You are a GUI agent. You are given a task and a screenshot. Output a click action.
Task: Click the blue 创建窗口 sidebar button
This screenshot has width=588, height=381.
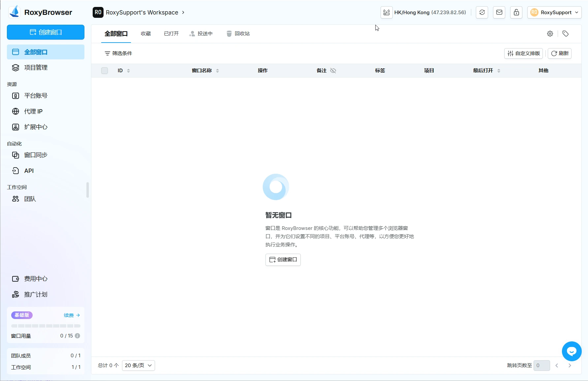(x=46, y=32)
